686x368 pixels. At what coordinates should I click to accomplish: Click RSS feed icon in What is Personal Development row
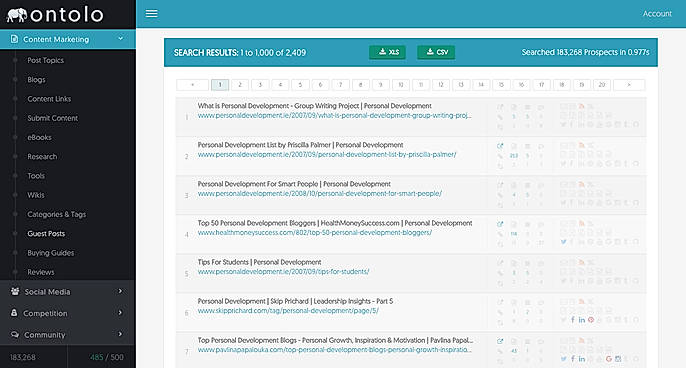[581, 106]
